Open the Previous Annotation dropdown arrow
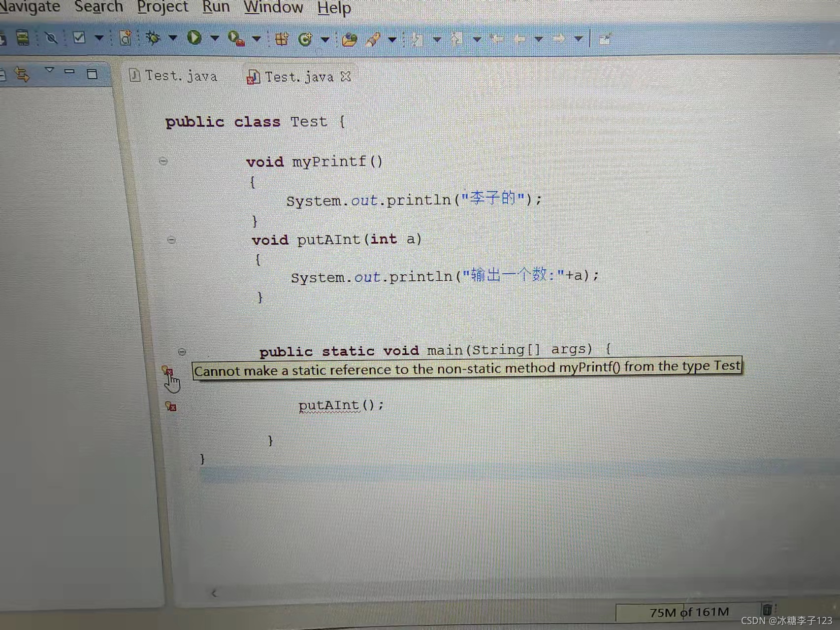The image size is (840, 630). point(477,38)
